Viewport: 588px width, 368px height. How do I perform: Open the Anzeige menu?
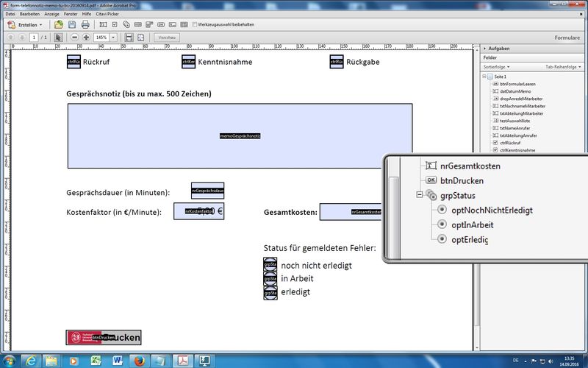(52, 13)
